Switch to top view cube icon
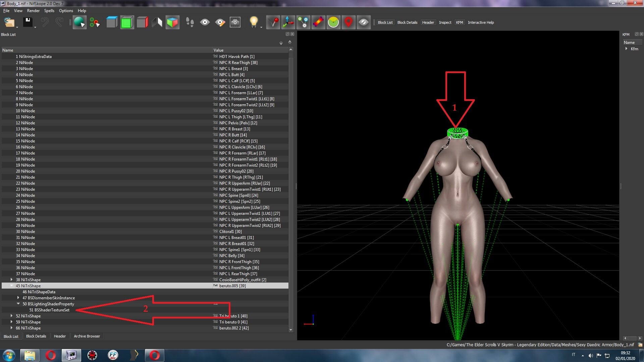 point(112,22)
